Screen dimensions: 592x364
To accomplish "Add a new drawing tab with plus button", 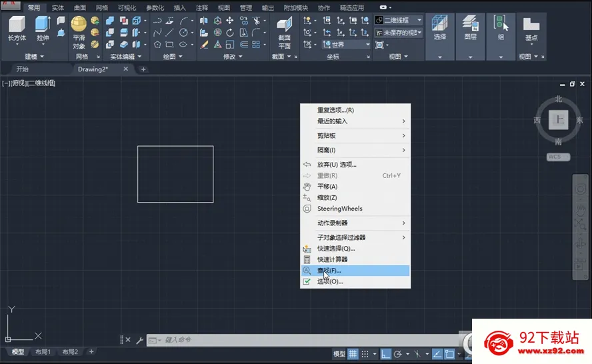I will click(143, 69).
